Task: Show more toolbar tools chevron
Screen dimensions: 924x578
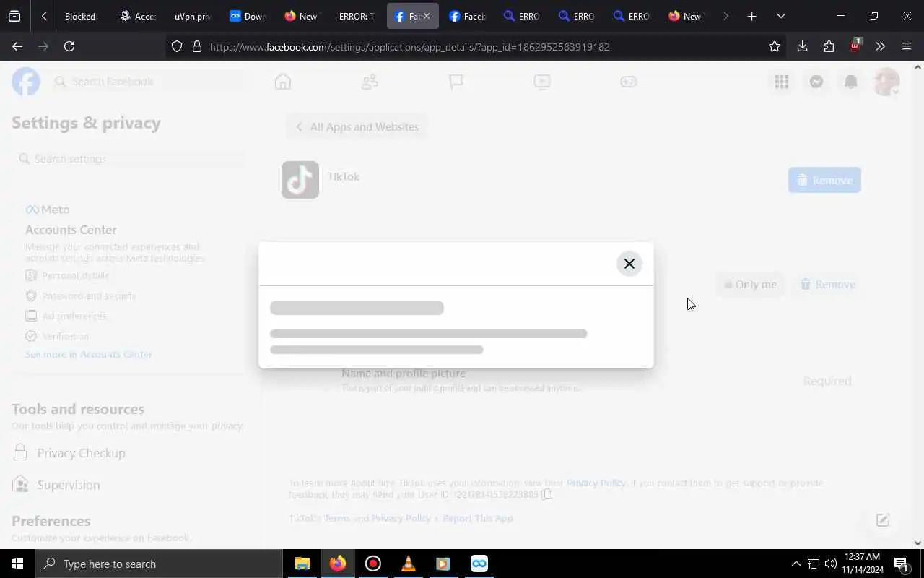Action: click(880, 46)
